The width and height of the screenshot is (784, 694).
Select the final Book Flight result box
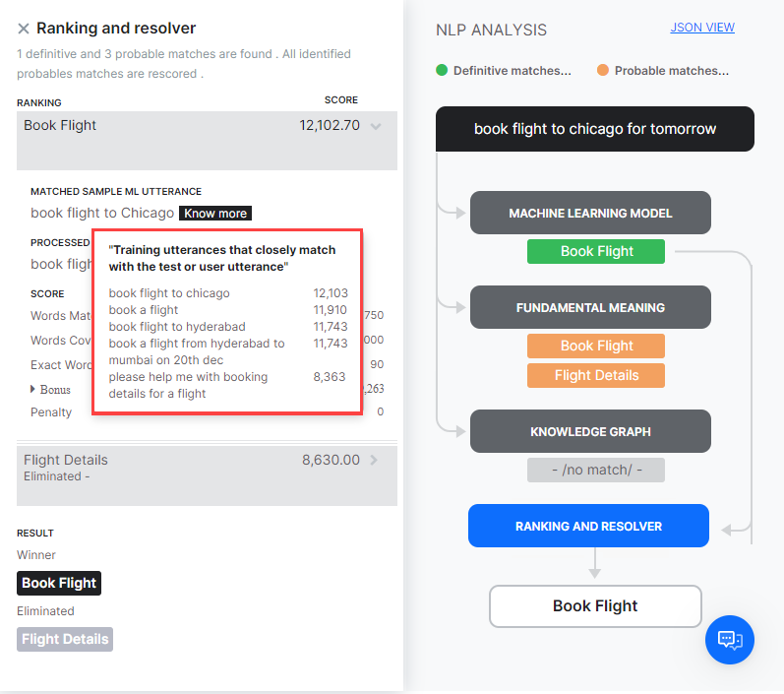click(x=595, y=606)
